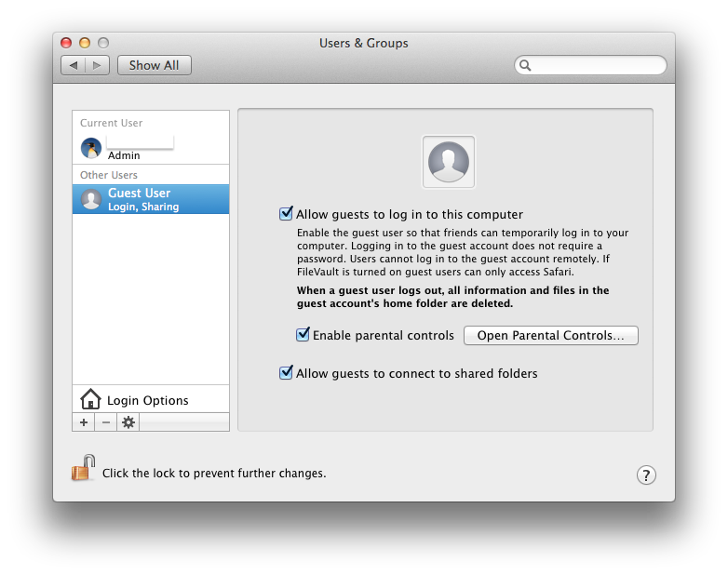Click the house icon beside Login Options
The image size is (728, 575).
(90, 399)
